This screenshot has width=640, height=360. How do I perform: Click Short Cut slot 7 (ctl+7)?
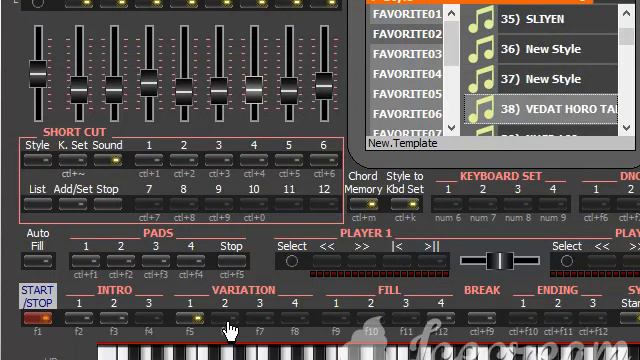pos(149,204)
